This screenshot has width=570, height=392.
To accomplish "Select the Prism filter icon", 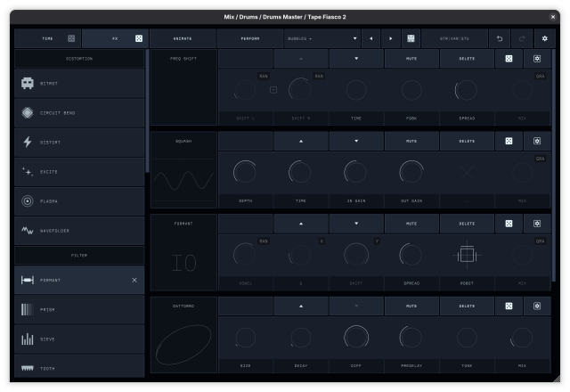I will coord(28,309).
